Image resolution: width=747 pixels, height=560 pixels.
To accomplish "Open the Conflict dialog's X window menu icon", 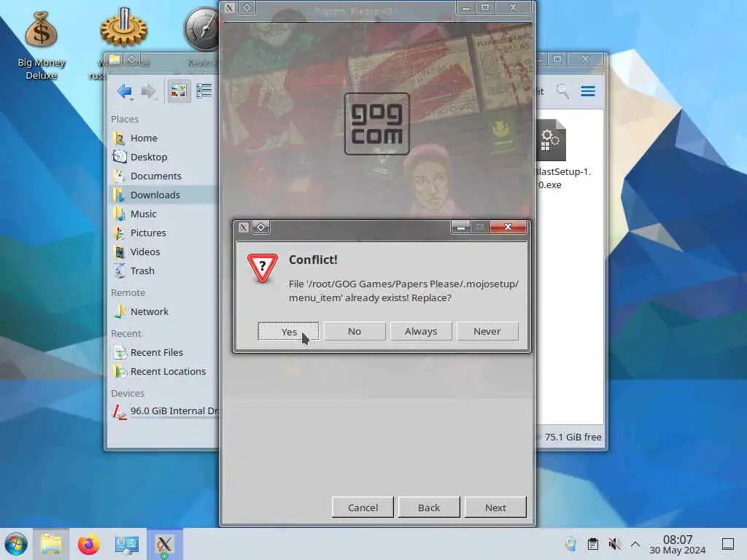I will [x=244, y=227].
